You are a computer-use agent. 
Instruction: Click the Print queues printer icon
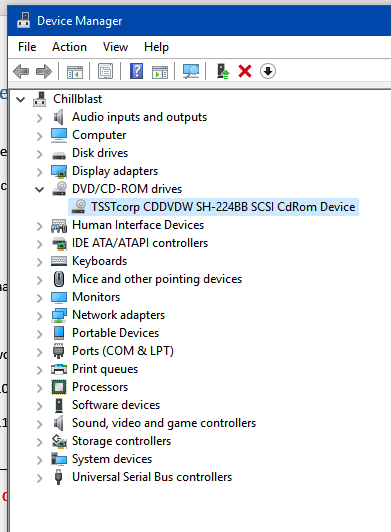(x=59, y=369)
